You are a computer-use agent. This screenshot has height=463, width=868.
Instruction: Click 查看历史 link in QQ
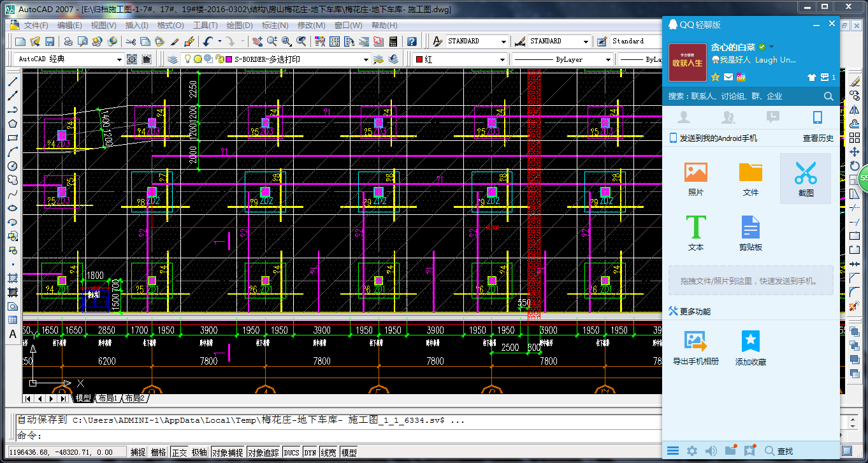(818, 138)
